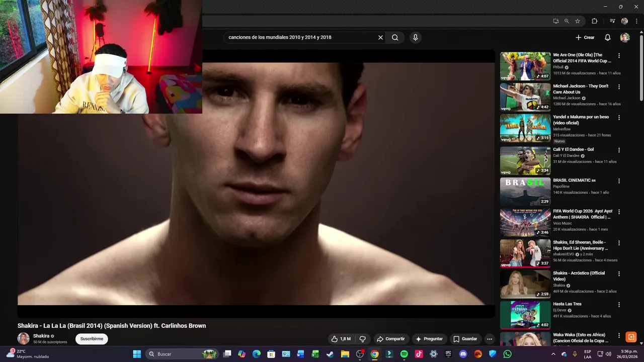This screenshot has height=362, width=644.
Task: Open options menu for Acróstico video
Action: click(x=619, y=274)
